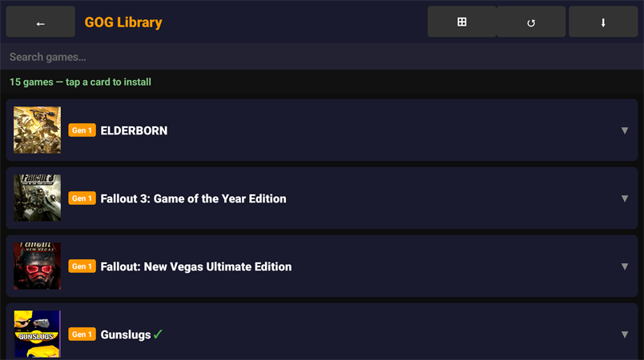Refresh the GOG library list
This screenshot has height=360, width=644.
pyautogui.click(x=530, y=22)
